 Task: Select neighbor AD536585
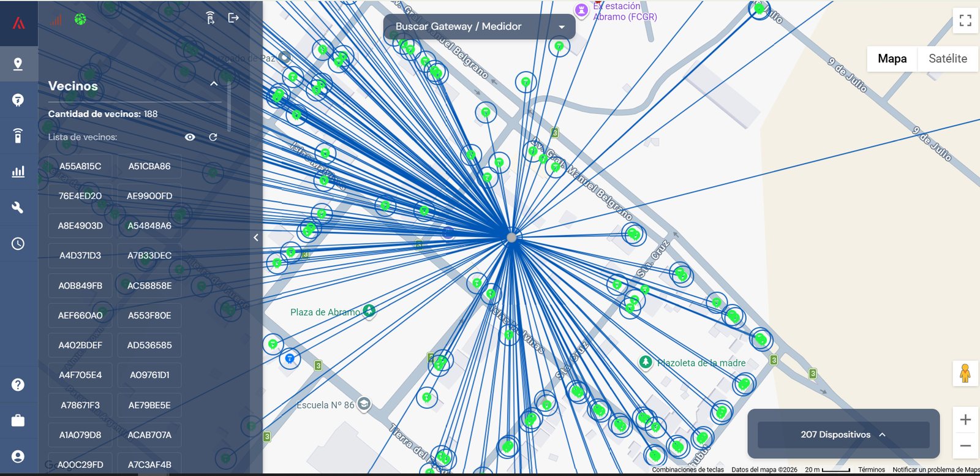pos(149,345)
